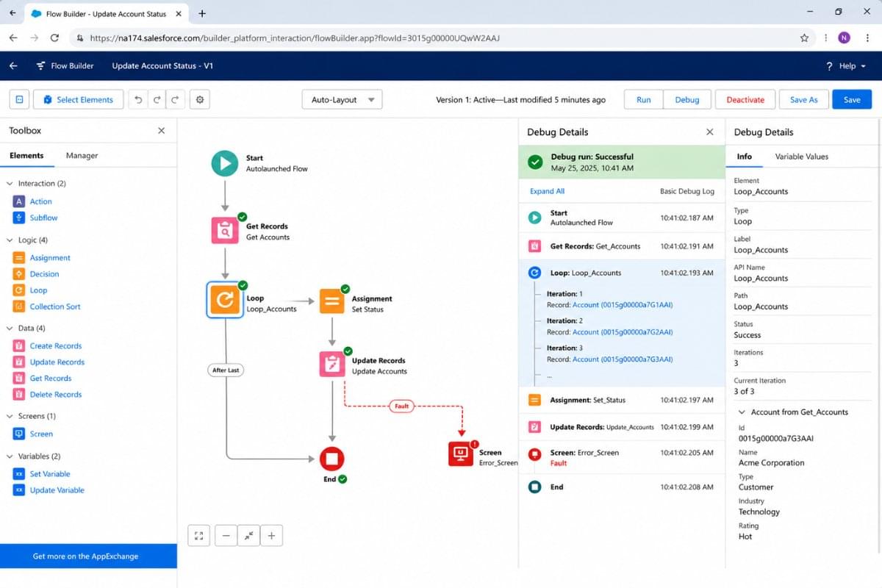Click the After Last connector label

tap(226, 370)
